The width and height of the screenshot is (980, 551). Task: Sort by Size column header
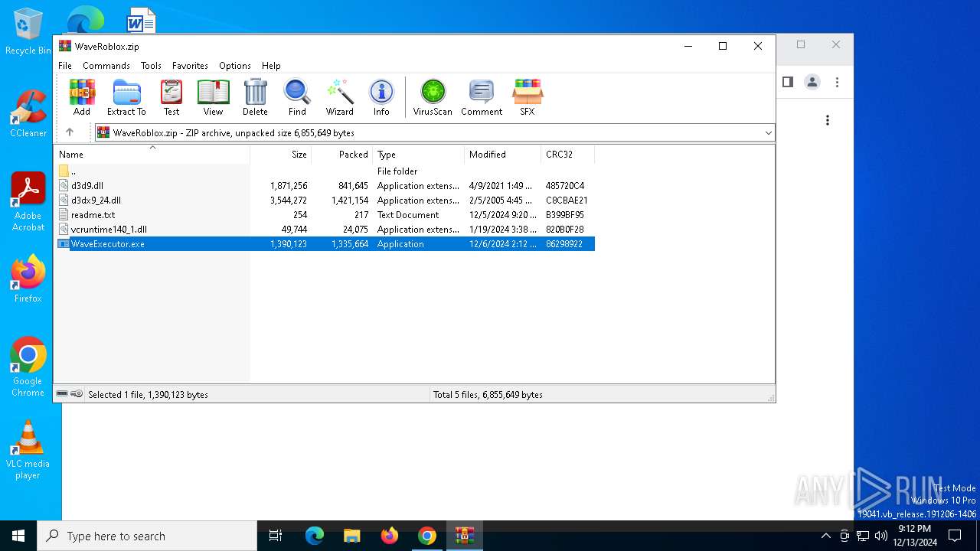(280, 155)
